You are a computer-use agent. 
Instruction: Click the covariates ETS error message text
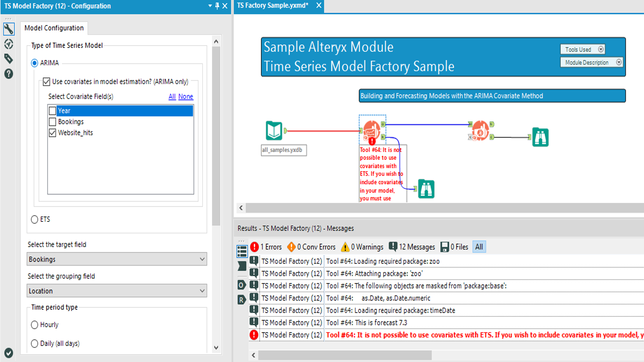pyautogui.click(x=485, y=335)
